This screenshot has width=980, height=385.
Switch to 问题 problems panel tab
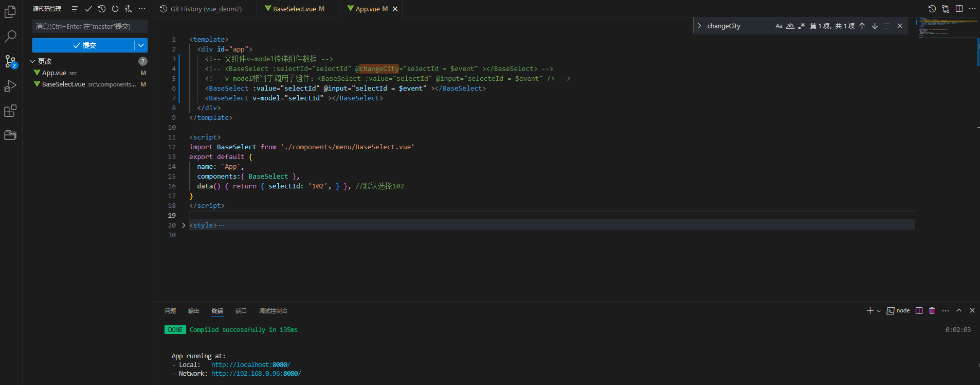point(170,311)
